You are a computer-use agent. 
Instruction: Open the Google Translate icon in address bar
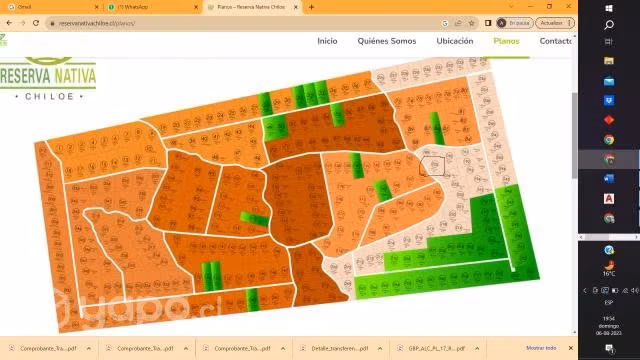(445, 24)
